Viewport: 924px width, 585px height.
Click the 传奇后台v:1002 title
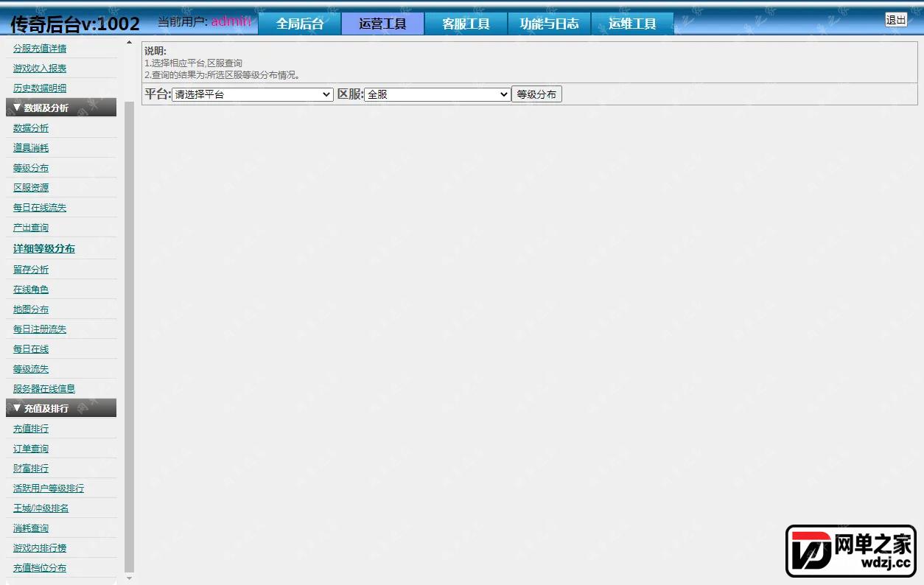tap(75, 24)
